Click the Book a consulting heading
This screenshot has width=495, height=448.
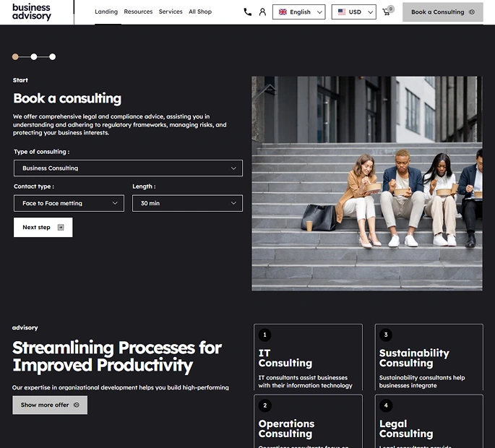[x=67, y=98]
